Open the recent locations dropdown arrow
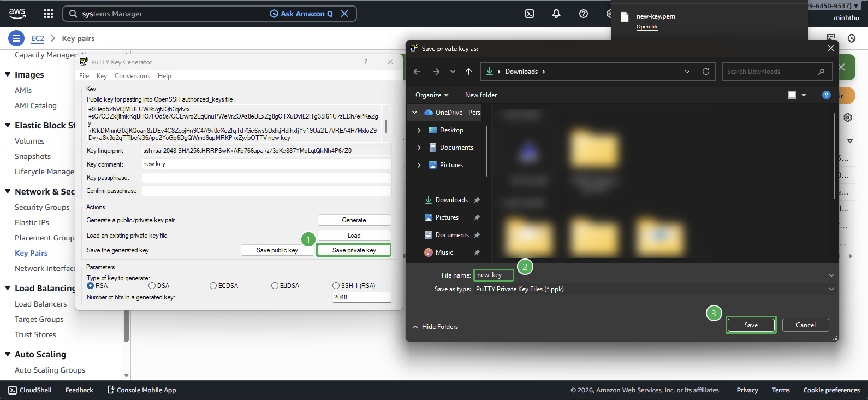This screenshot has height=400, width=868. point(453,72)
